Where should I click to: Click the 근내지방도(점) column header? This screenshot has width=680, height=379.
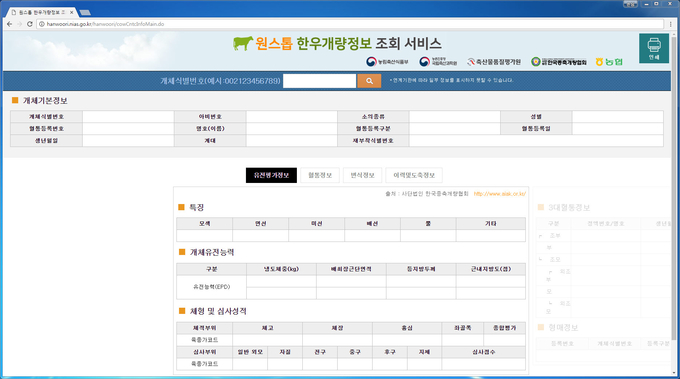pos(491,269)
